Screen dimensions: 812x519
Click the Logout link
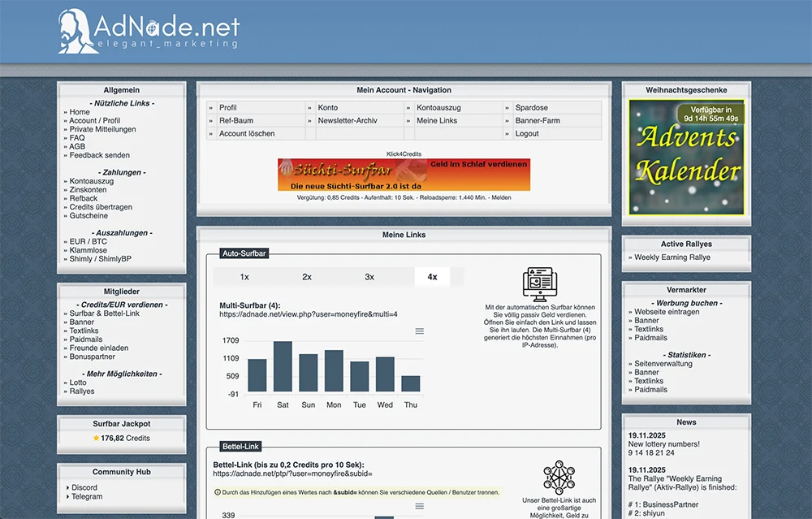coord(527,134)
